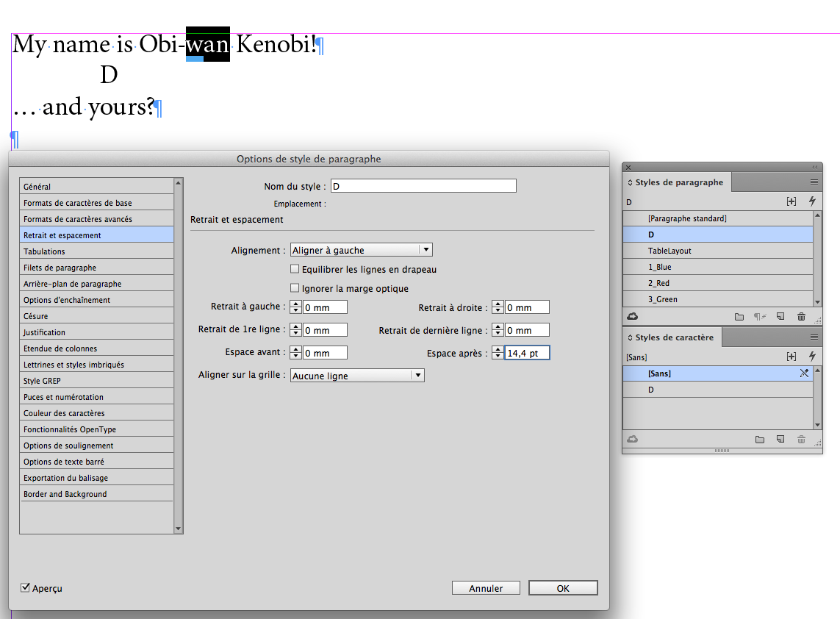Click quick apply lightning icon in Styles de caractère
The image size is (840, 619).
point(812,357)
